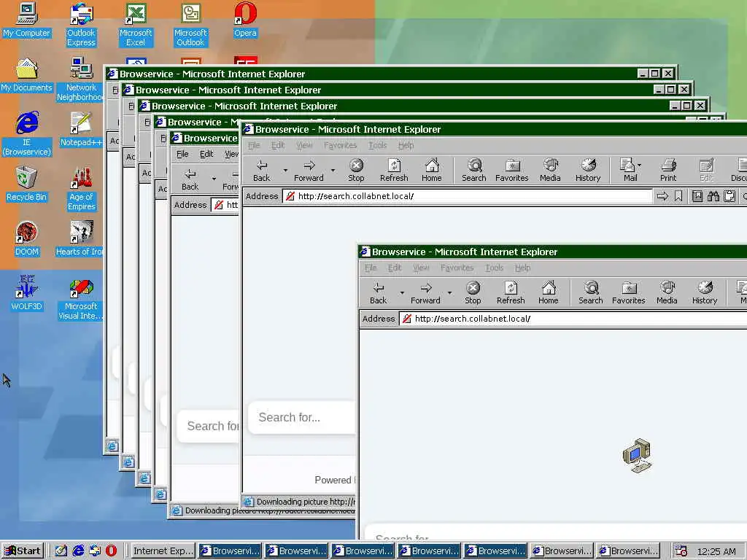The width and height of the screenshot is (747, 560).
Task: Open Help menu in the frontmost Browservice window
Action: [x=522, y=268]
